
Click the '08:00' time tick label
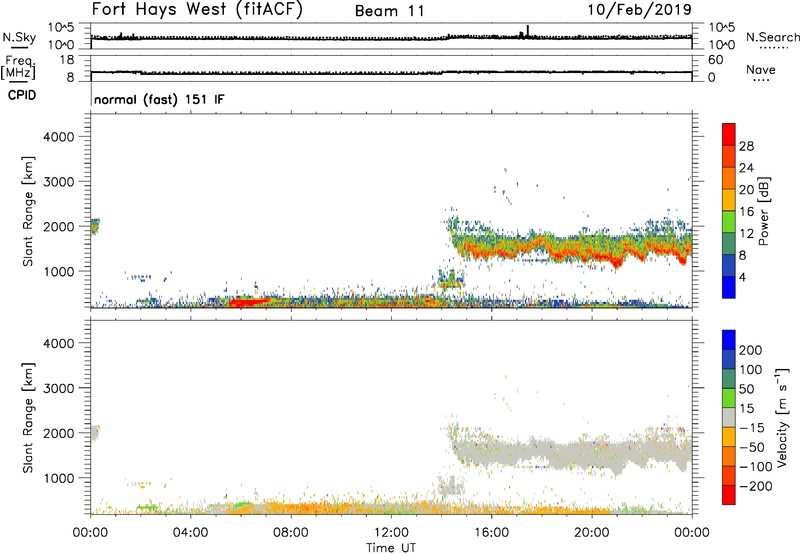[x=291, y=533]
